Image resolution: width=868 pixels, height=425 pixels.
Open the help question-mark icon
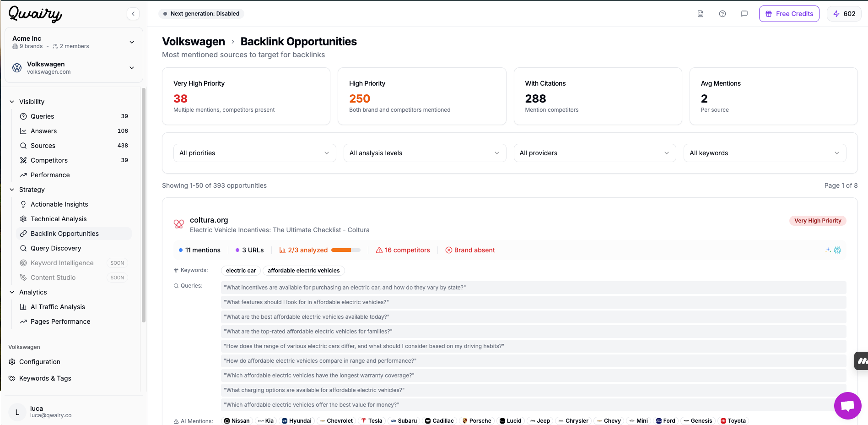tap(722, 14)
